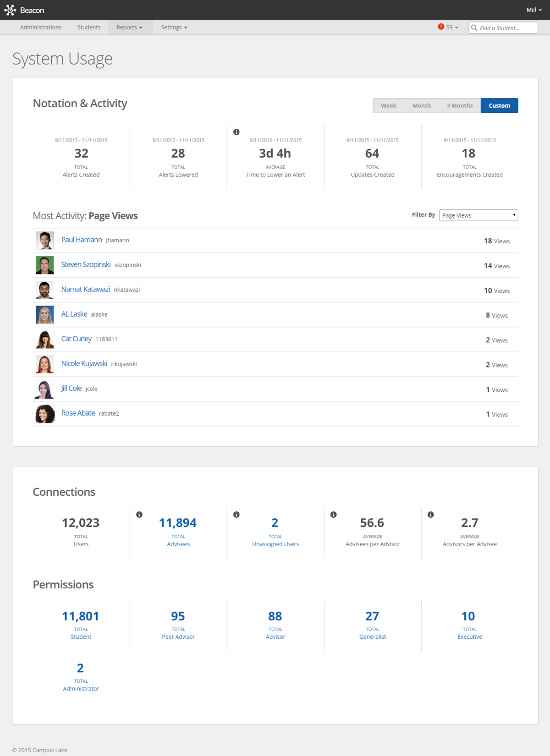Click the 56.6 Advisees per Advisor value

372,523
